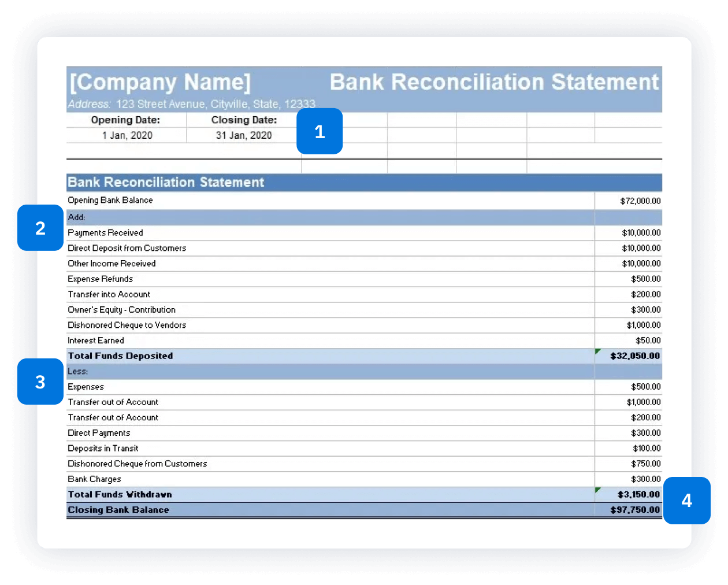Click the Owner's Equity - Contribution label
The width and height of the screenshot is (728, 585).
click(121, 310)
